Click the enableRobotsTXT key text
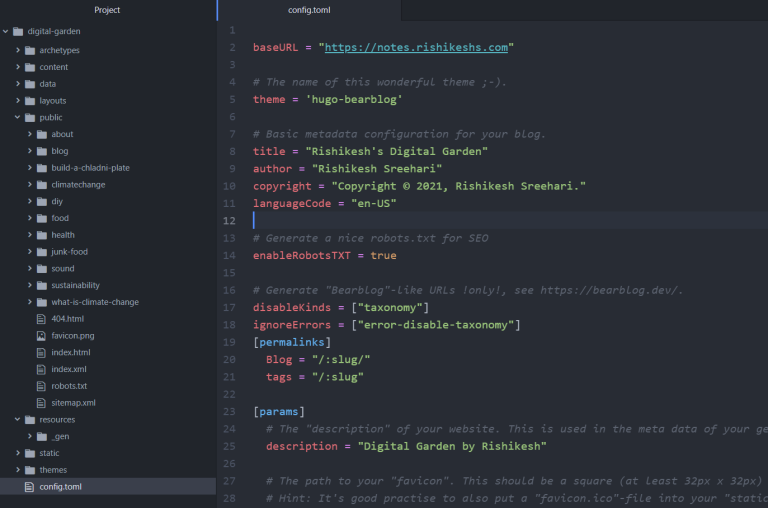768x508 pixels. tap(302, 255)
